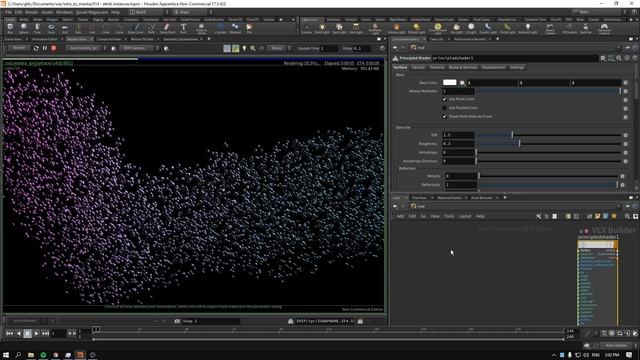Add a Spot Light from shelf
The height and width of the screenshot is (360, 640).
339,28
